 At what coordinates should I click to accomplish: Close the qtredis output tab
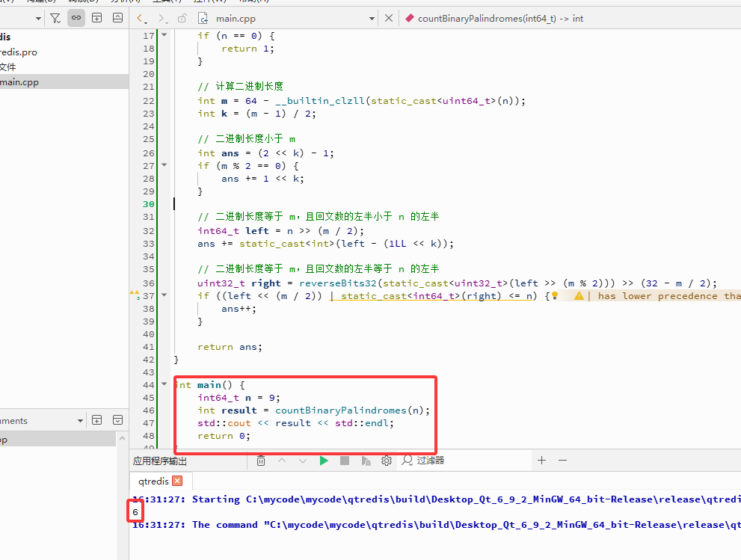[178, 481]
